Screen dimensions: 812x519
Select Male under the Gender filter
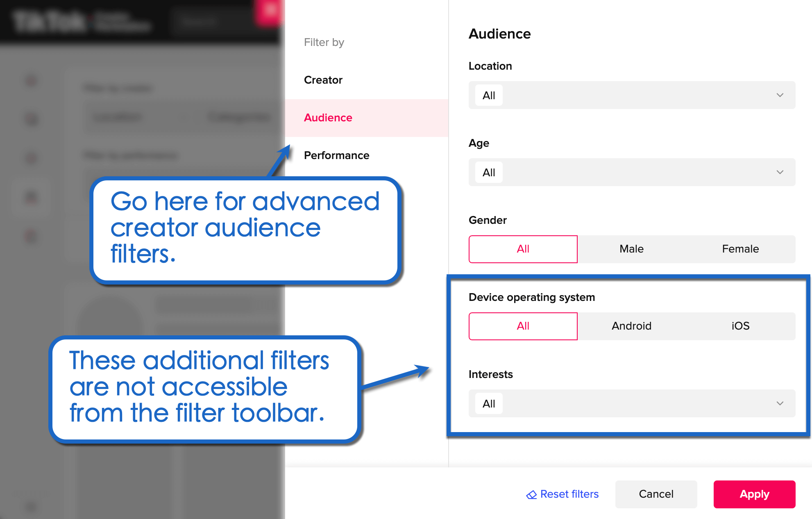click(631, 249)
